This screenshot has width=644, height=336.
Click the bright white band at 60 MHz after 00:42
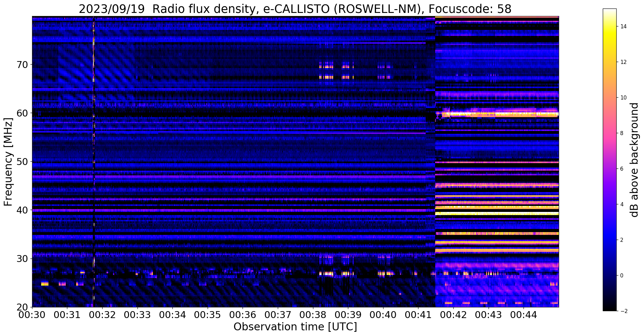click(x=500, y=114)
